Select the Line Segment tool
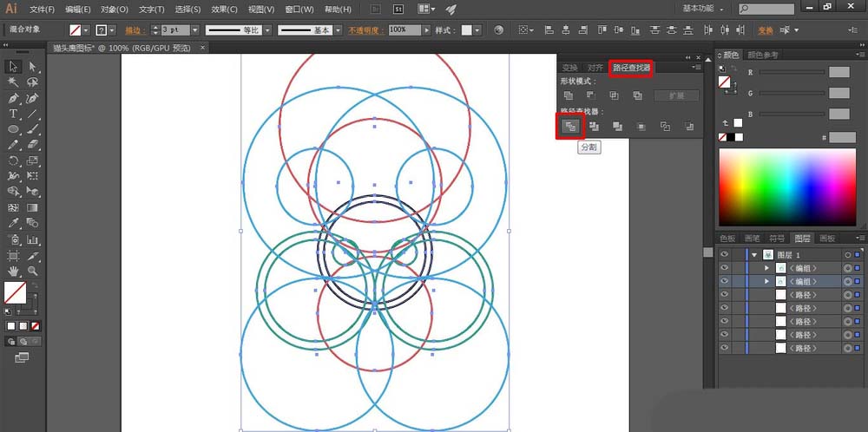Screen dimensions: 868x432 [33, 114]
